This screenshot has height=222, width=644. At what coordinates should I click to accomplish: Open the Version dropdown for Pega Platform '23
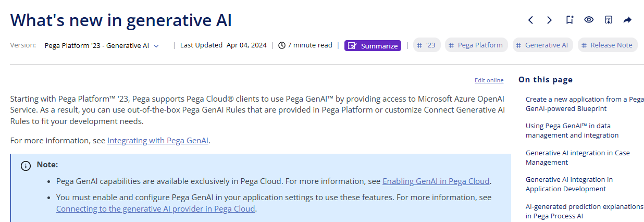click(102, 45)
